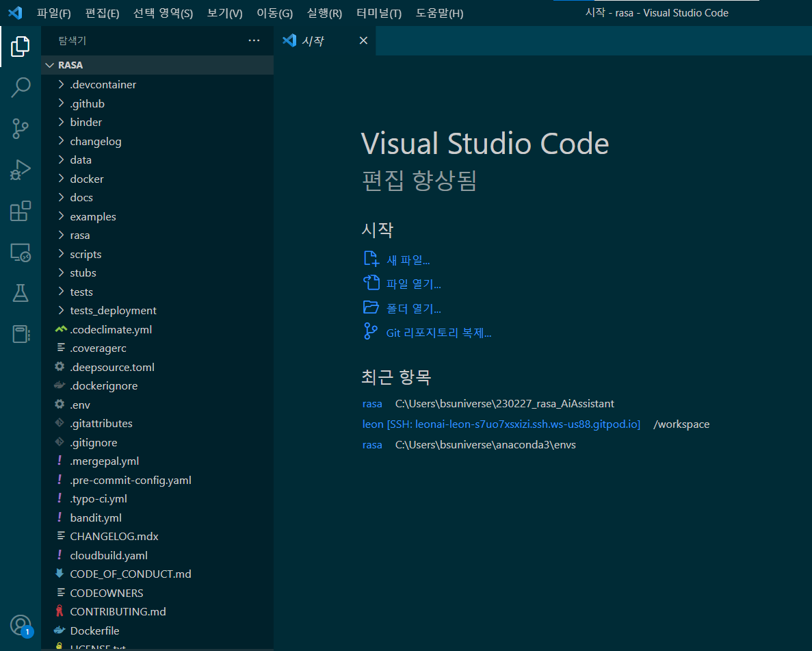This screenshot has height=651, width=812.
Task: Select the .pre-commit-config.yaml file
Action: click(x=157, y=480)
